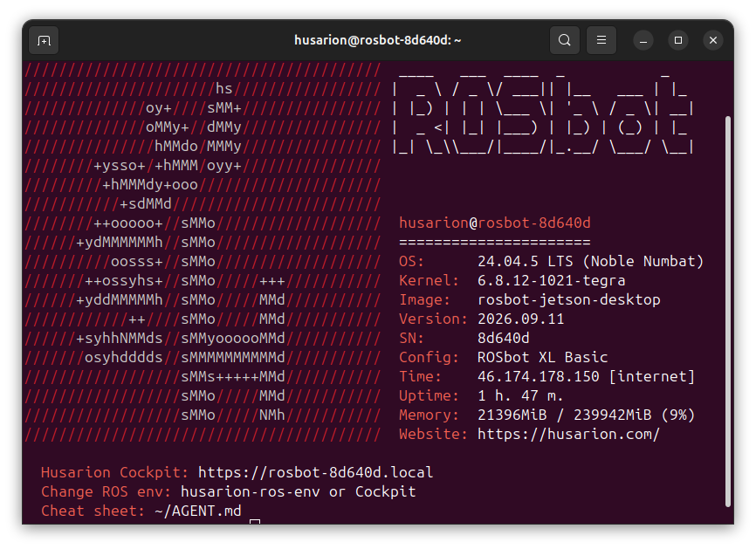
Task: Click the config value ROSbot XL Basic
Action: coord(542,357)
